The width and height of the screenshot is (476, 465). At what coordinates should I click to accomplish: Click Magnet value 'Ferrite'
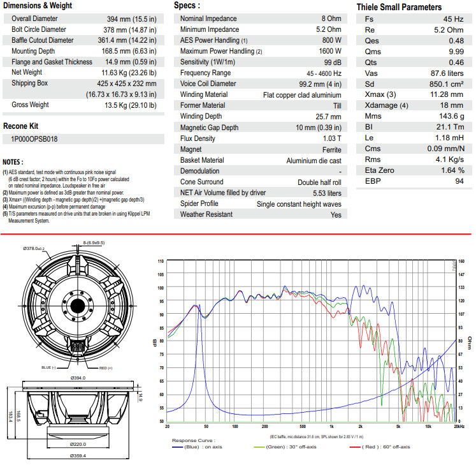coord(331,150)
